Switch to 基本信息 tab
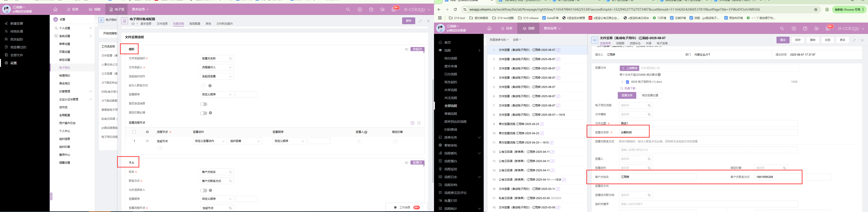 [146, 24]
